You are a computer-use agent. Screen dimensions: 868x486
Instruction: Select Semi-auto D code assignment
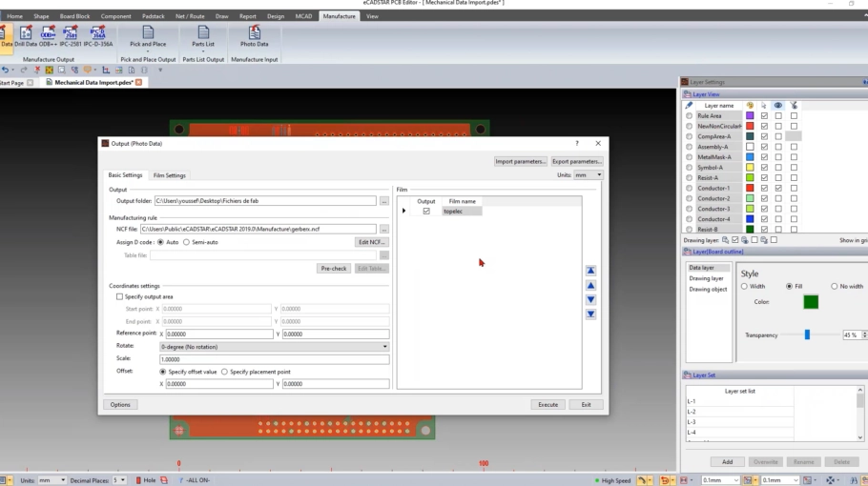click(x=186, y=242)
